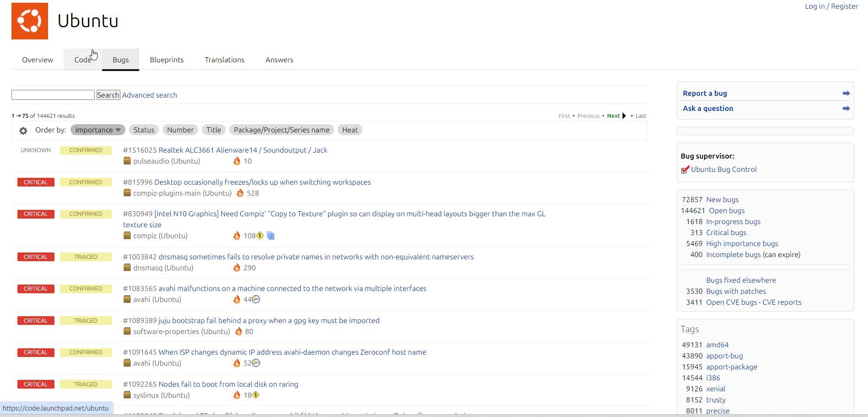
Task: Click CRITICAL badge on bug #815996
Action: point(36,182)
